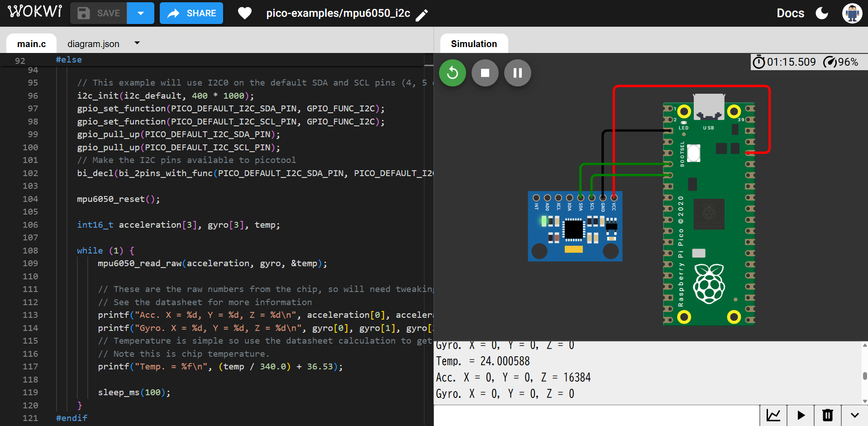Stop the simulation

pos(485,73)
